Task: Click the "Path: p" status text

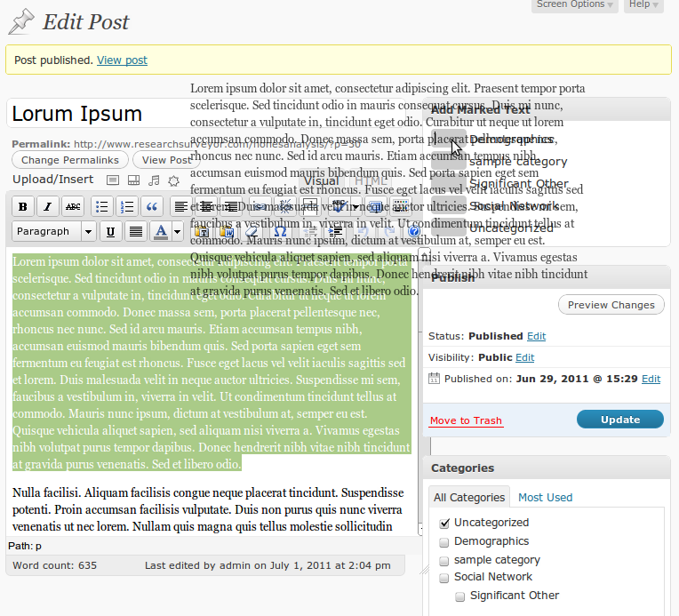Action: [x=25, y=546]
